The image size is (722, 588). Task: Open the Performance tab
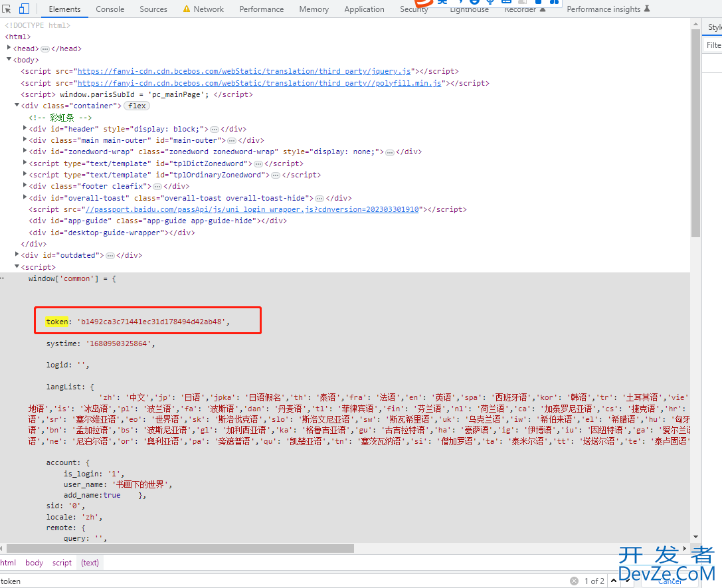pos(262,9)
